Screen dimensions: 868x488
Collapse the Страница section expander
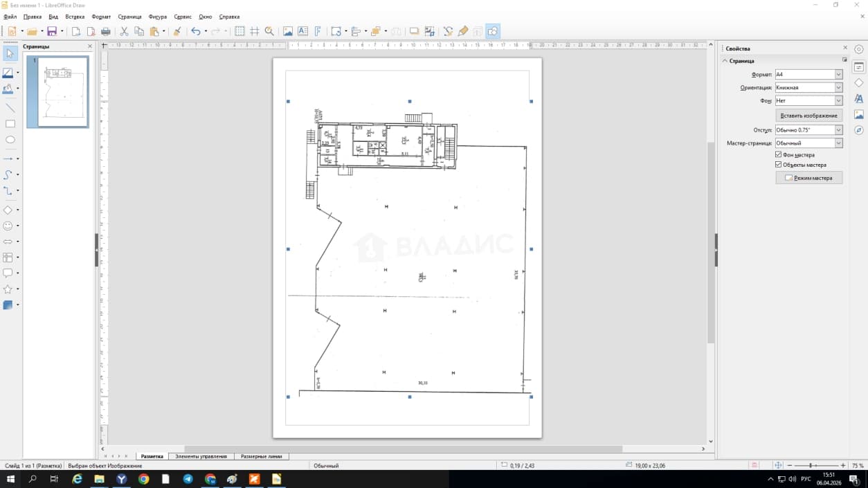tap(725, 61)
